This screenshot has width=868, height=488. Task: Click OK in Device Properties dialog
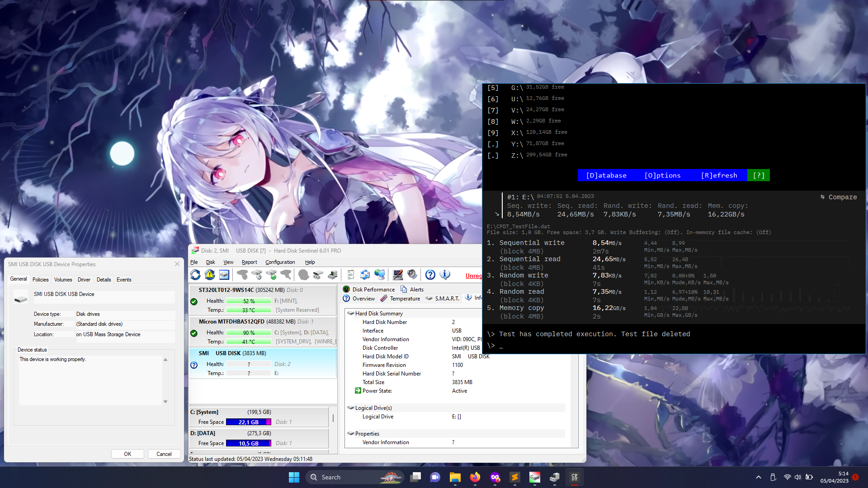pyautogui.click(x=127, y=454)
